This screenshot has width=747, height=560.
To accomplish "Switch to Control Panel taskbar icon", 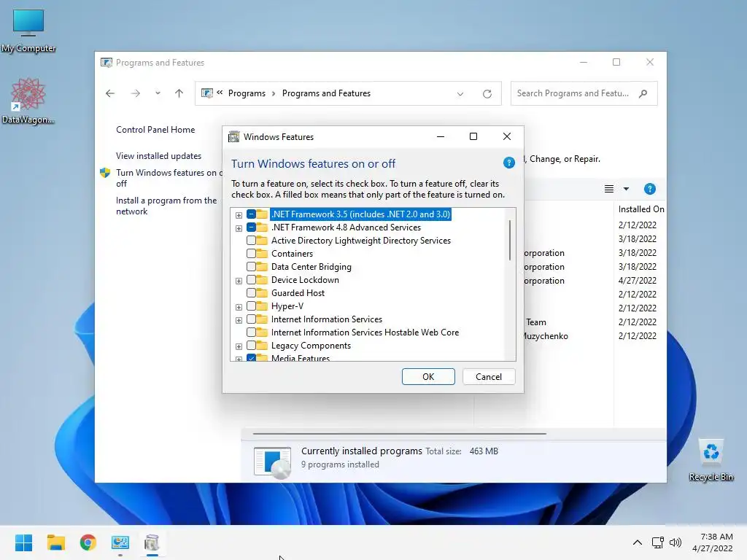I will click(x=120, y=542).
